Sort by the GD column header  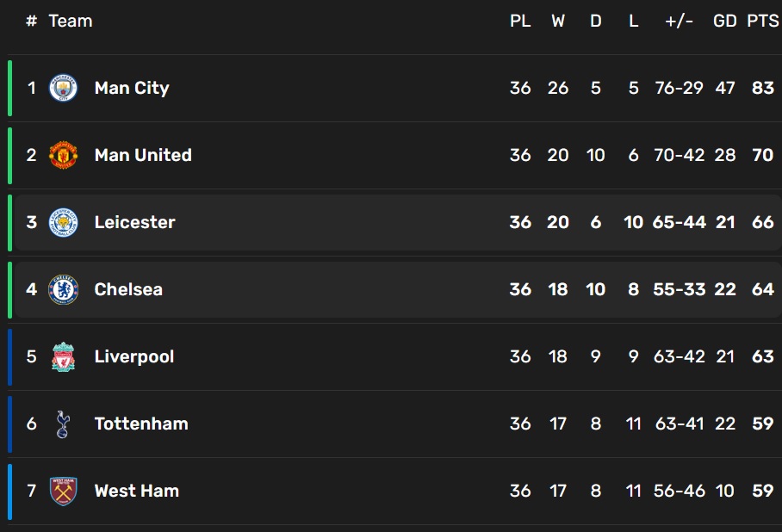click(x=725, y=21)
